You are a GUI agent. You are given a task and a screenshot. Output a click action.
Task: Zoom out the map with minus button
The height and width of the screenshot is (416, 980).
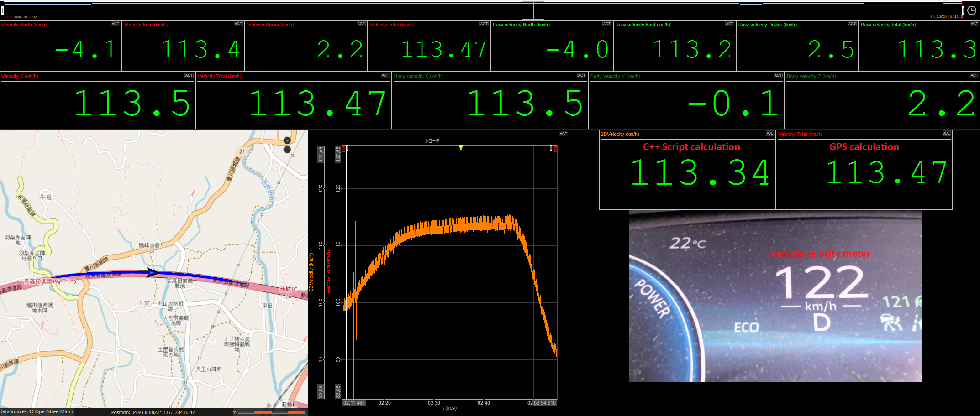coord(287,150)
